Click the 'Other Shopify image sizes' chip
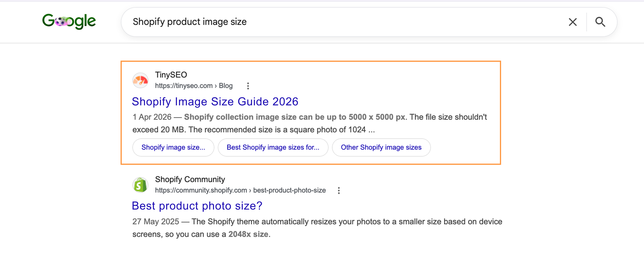This screenshot has width=644, height=269. 381,147
